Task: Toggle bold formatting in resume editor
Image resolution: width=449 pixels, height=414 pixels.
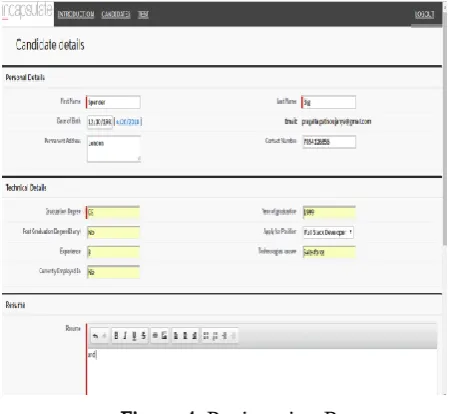Action: pyautogui.click(x=116, y=336)
